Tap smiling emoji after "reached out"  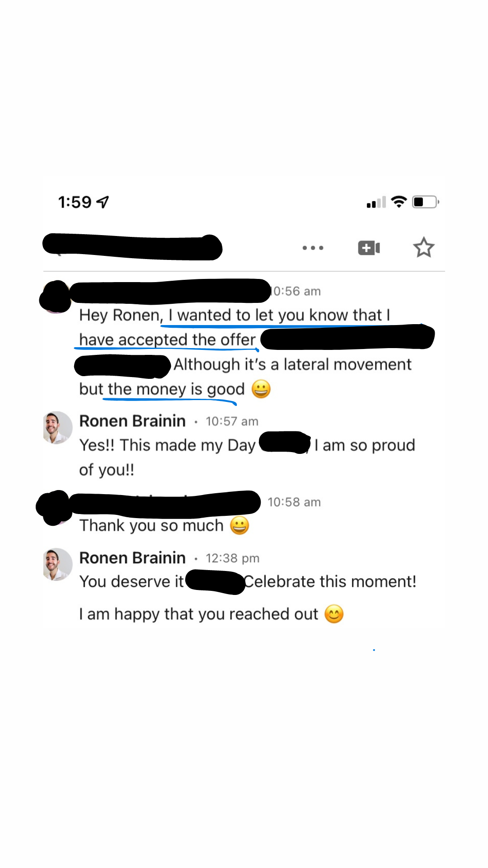point(334,614)
